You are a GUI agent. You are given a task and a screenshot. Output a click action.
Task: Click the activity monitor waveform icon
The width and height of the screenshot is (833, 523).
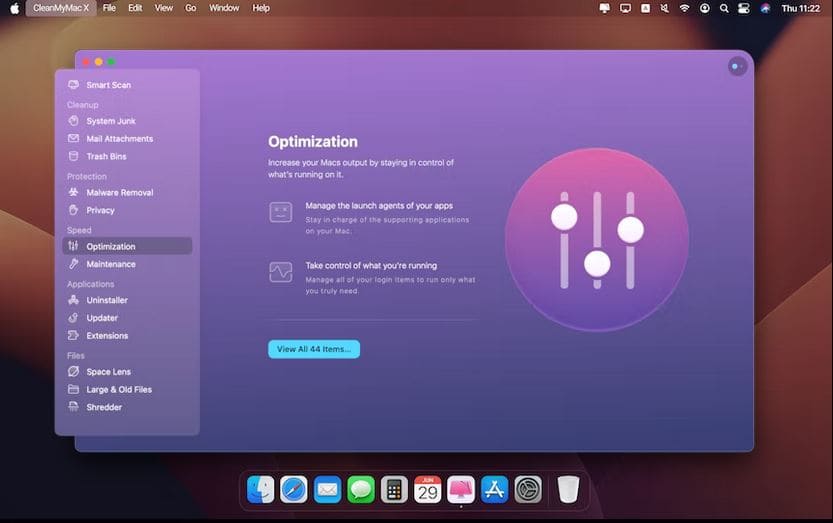point(280,272)
